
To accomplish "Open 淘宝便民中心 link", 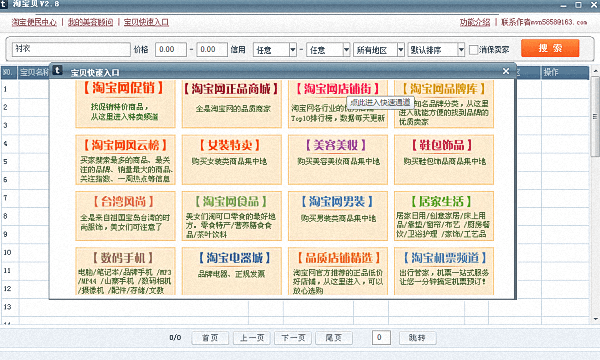I will click(x=34, y=22).
